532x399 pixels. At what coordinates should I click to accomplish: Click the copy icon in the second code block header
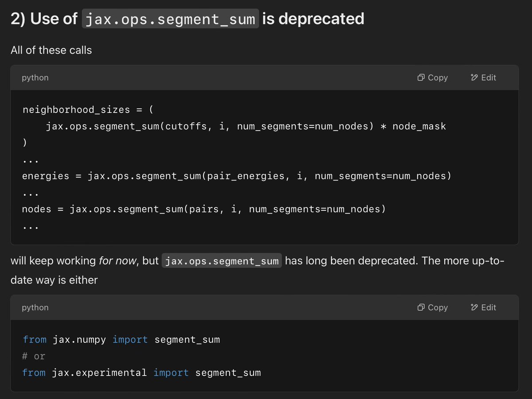coord(421,307)
